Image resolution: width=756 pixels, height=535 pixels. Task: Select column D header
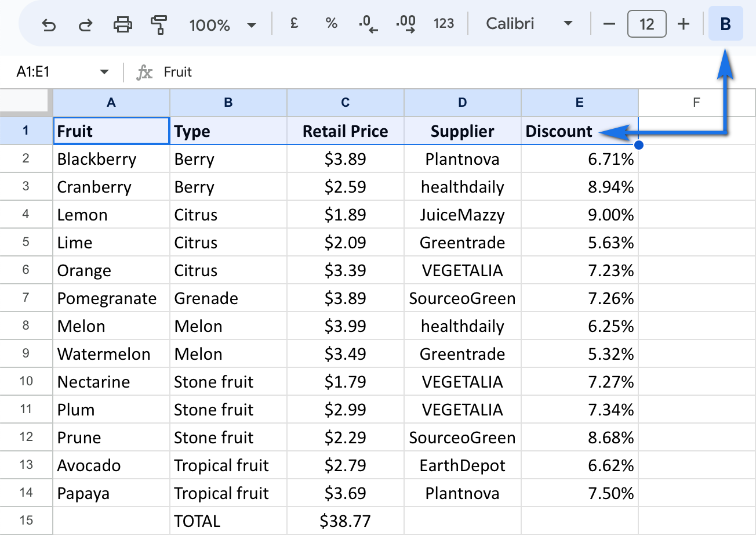(463, 103)
